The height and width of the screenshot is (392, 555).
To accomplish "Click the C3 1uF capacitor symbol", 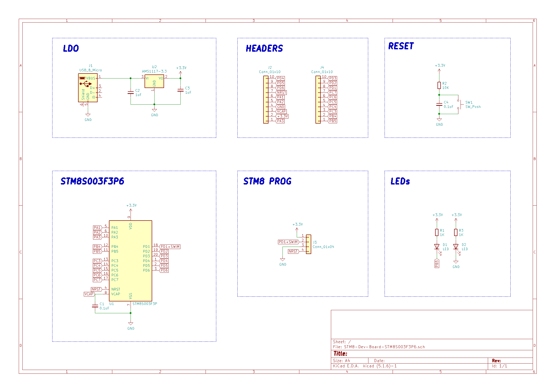I will click(x=181, y=90).
